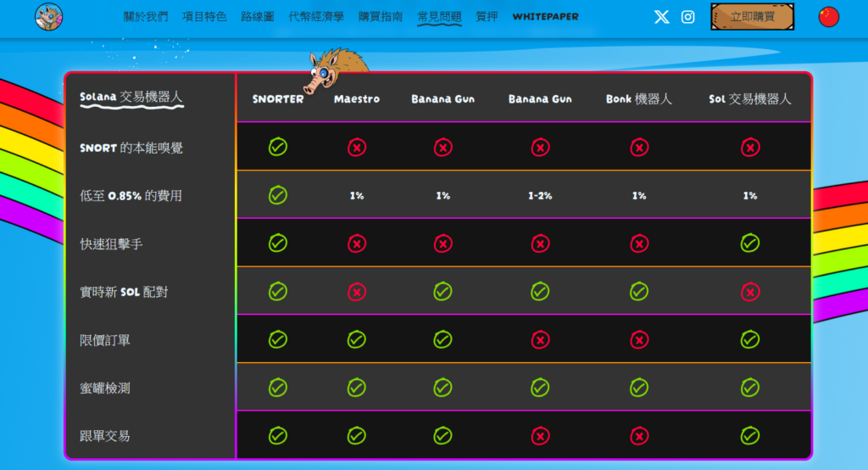Click Bonk 機器人 check in 實時新 SOL 配對 row

[639, 291]
